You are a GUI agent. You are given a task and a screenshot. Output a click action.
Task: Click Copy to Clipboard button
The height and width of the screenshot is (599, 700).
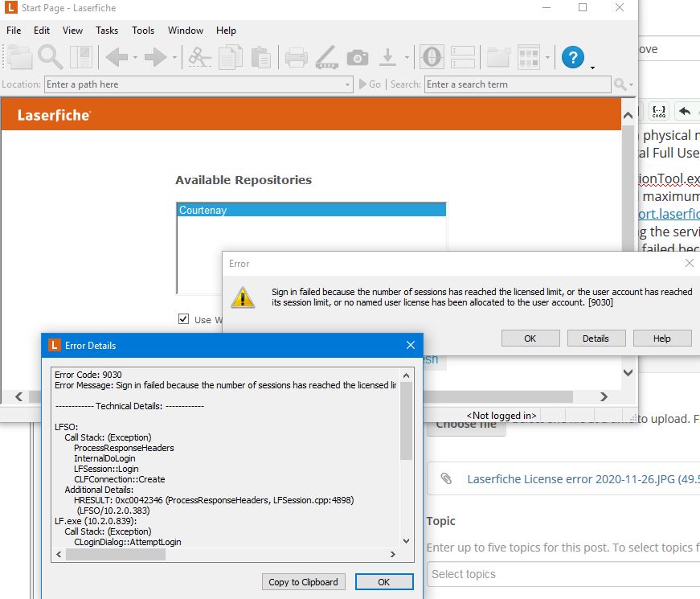click(305, 582)
